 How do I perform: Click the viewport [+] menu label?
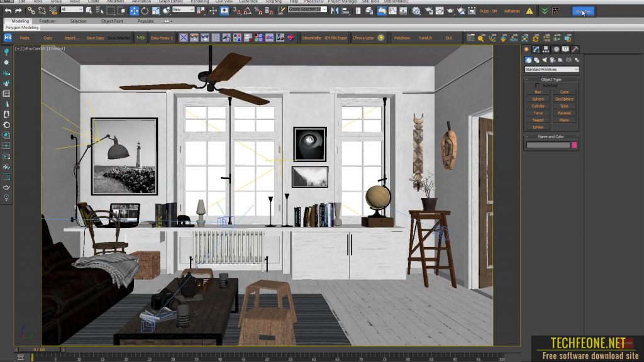coord(18,49)
